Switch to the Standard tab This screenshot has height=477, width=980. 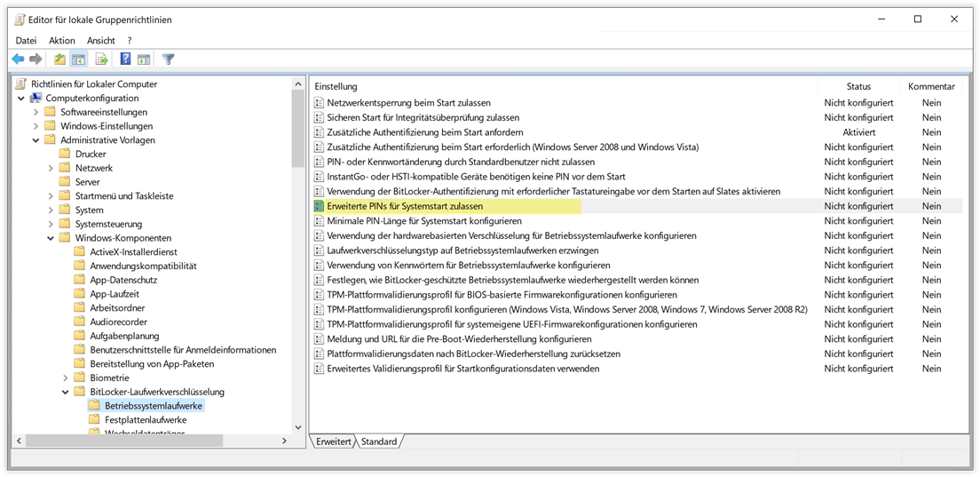coord(379,441)
